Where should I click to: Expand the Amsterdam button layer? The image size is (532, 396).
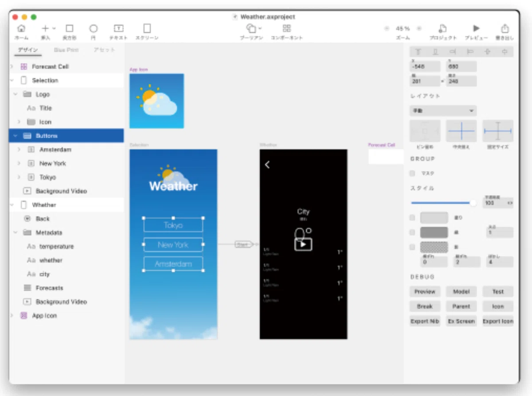19,149
